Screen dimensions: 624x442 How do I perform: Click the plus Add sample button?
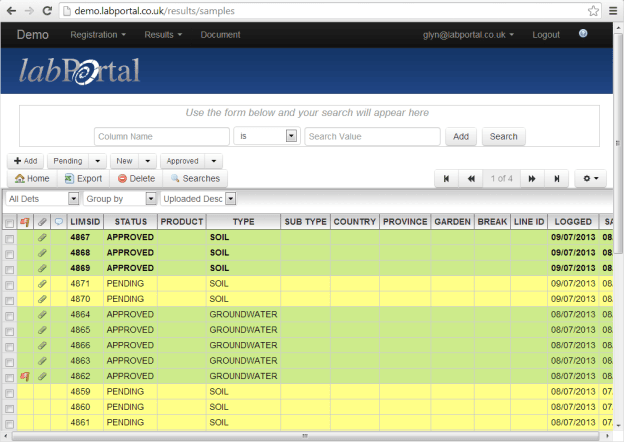[x=25, y=161]
